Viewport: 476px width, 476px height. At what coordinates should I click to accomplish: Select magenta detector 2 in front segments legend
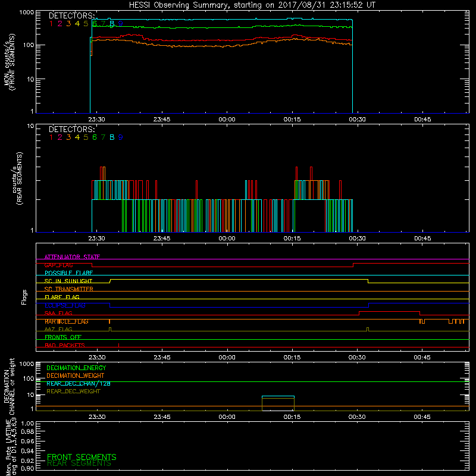click(x=60, y=24)
